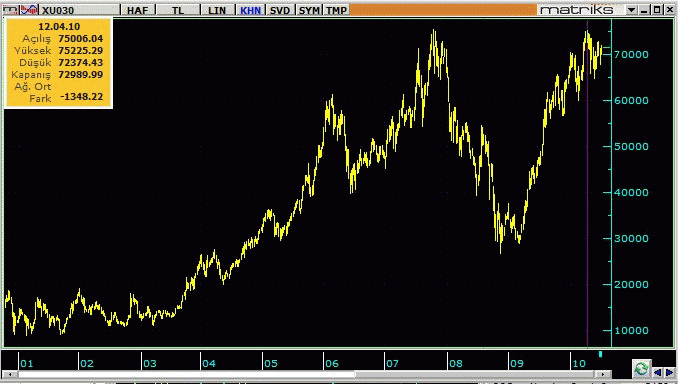Click the small cyan marker above the time axis
This screenshot has width=678, height=384.
tap(600, 354)
